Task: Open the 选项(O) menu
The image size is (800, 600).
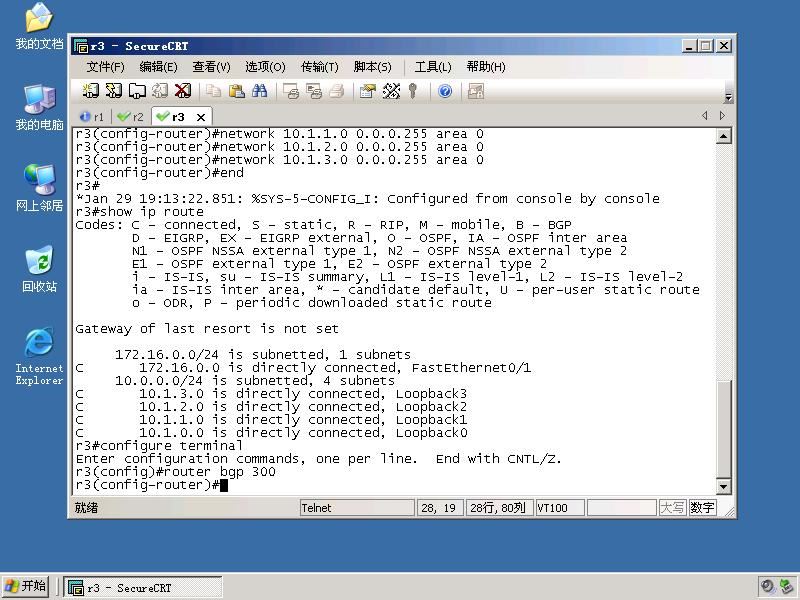Action: 265,67
